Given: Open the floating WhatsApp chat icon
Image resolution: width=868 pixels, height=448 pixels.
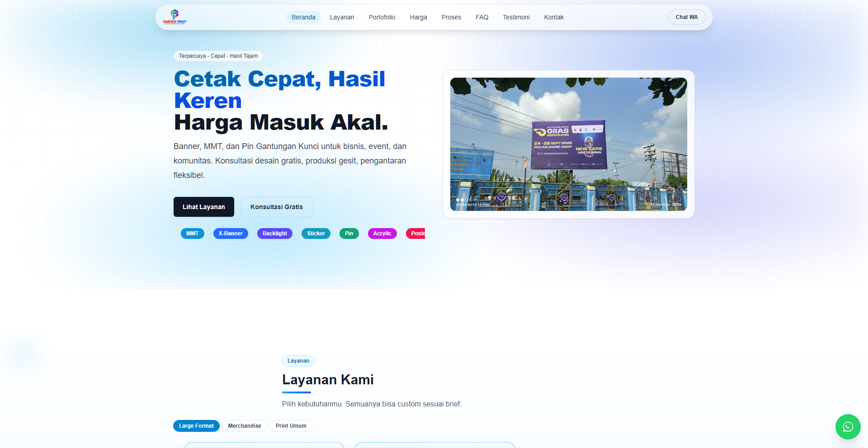Looking at the screenshot, I should point(848,427).
